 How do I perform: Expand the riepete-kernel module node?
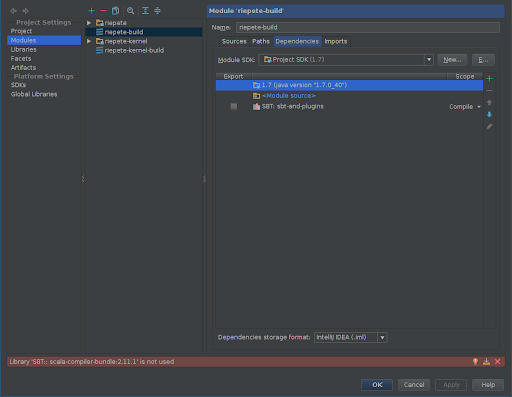point(89,41)
